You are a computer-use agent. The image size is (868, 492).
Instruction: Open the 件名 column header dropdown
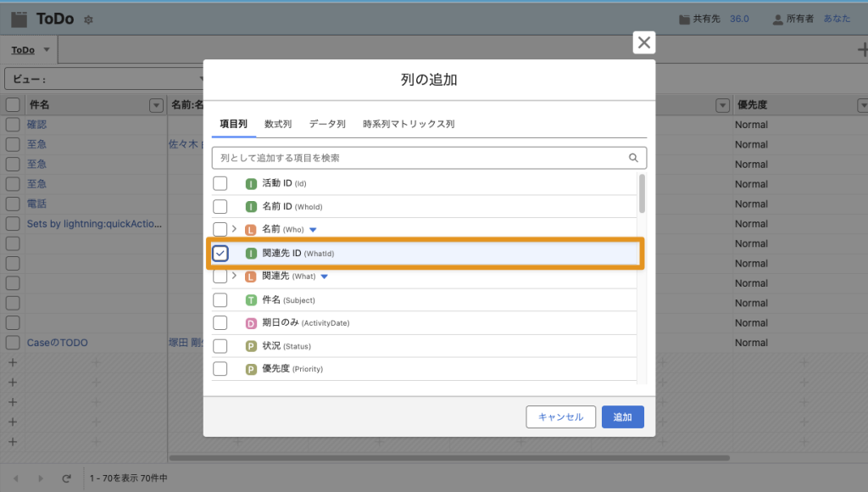click(x=156, y=105)
